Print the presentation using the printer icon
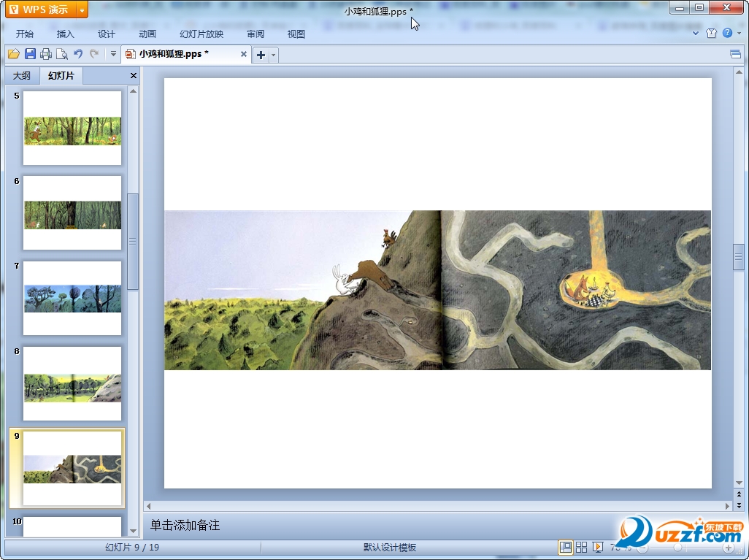This screenshot has width=749, height=560. tap(46, 54)
